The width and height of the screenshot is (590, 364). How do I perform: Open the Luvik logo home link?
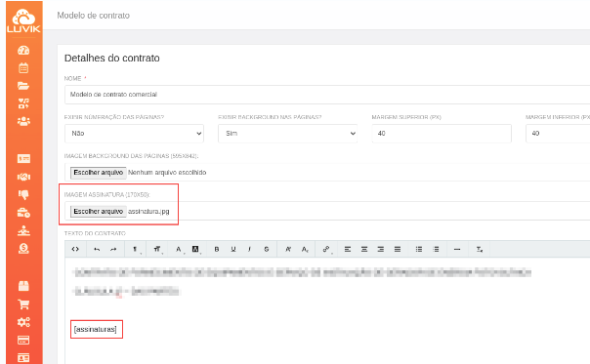coord(23,20)
